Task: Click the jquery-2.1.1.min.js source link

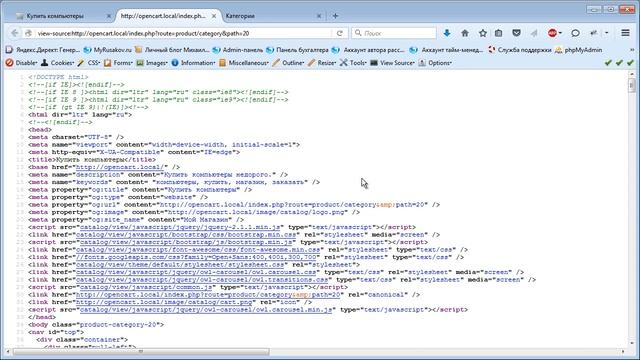Action: (x=180, y=227)
